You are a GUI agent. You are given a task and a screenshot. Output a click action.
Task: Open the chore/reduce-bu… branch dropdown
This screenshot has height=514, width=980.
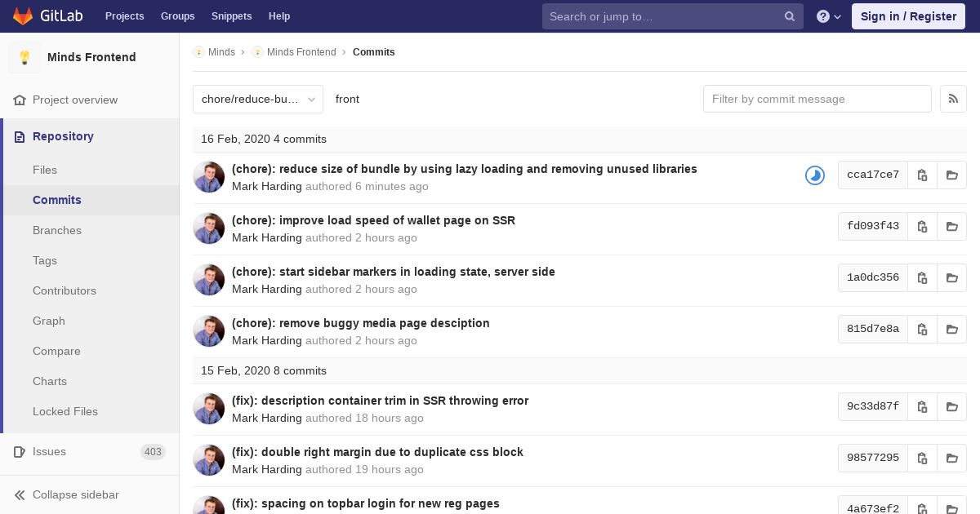point(258,100)
